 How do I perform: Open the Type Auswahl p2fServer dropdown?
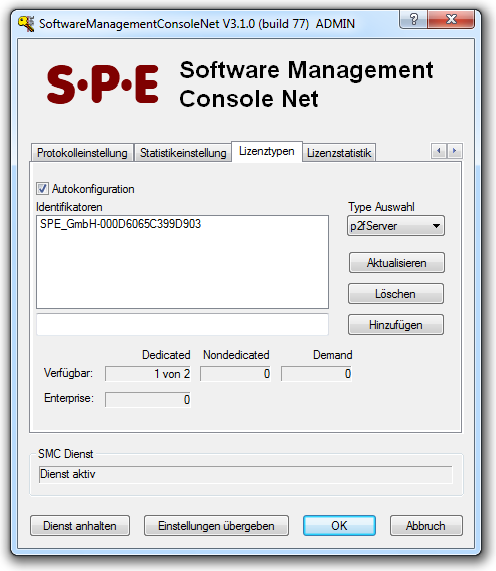point(396,226)
